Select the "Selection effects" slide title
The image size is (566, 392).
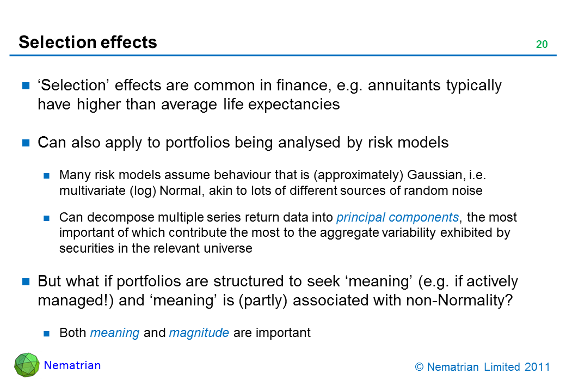pos(88,42)
